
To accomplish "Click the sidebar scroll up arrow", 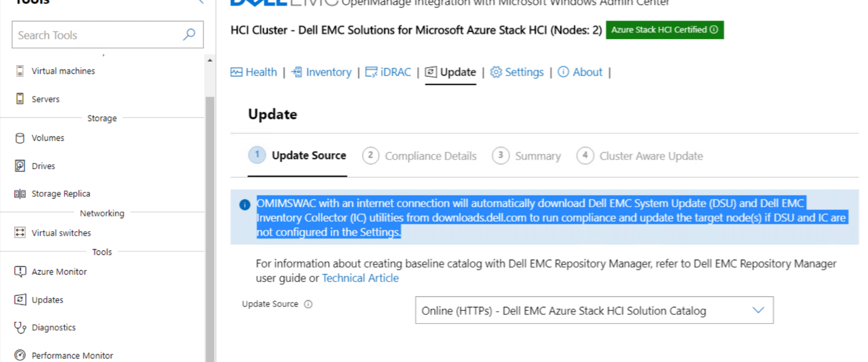I will coord(210,60).
